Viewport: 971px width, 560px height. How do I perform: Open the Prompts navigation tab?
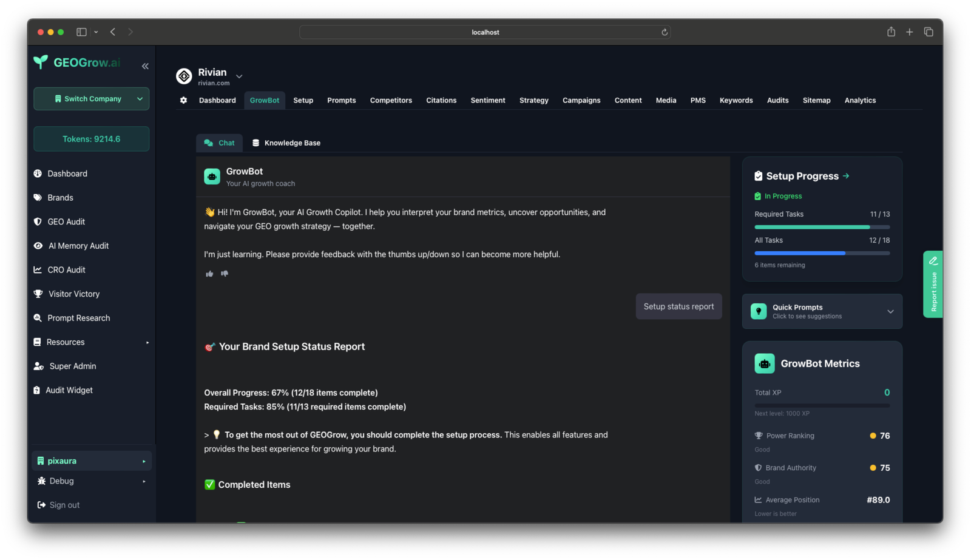(341, 101)
